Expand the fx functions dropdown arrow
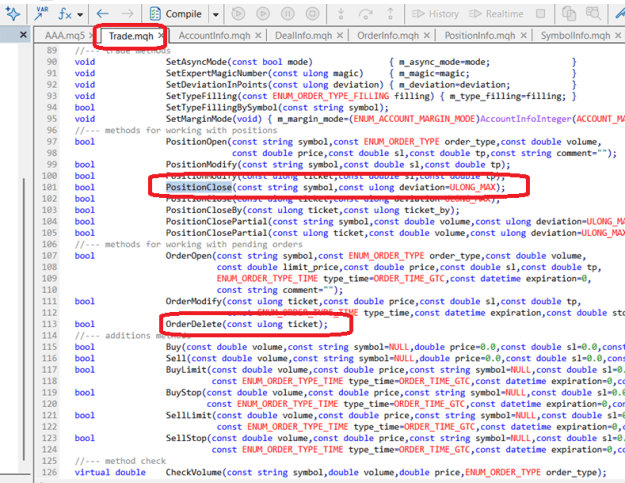 pyautogui.click(x=80, y=15)
